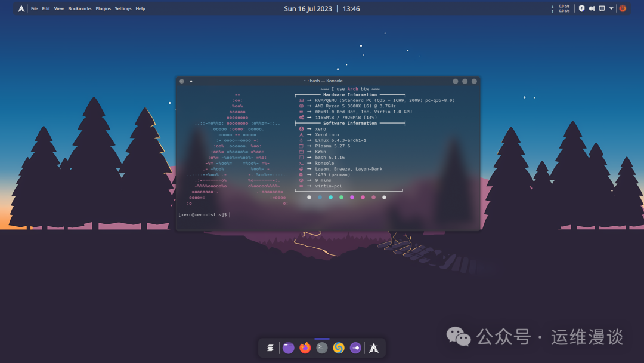
Task: Open the File menu in Konsole
Action: [x=34, y=8]
